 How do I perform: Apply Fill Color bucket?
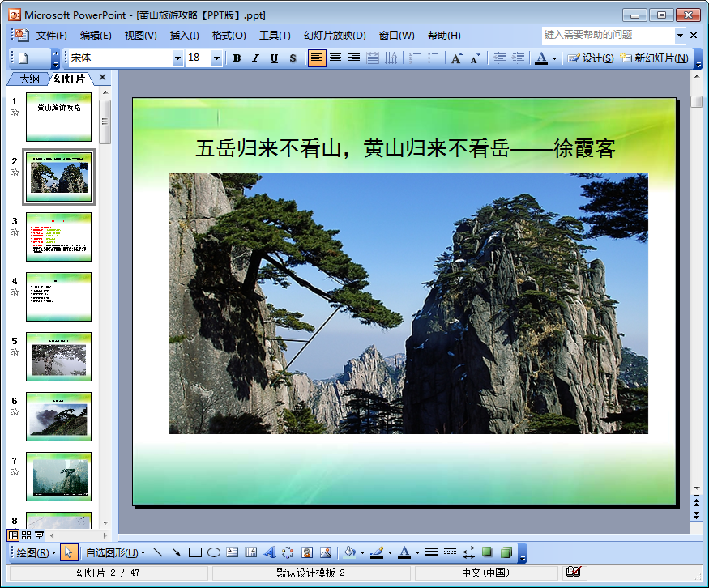[x=349, y=552]
